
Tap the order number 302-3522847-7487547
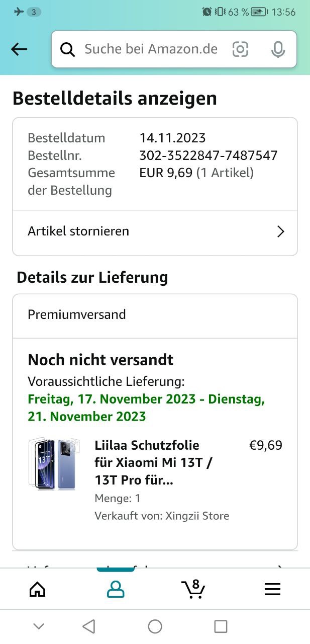point(209,155)
